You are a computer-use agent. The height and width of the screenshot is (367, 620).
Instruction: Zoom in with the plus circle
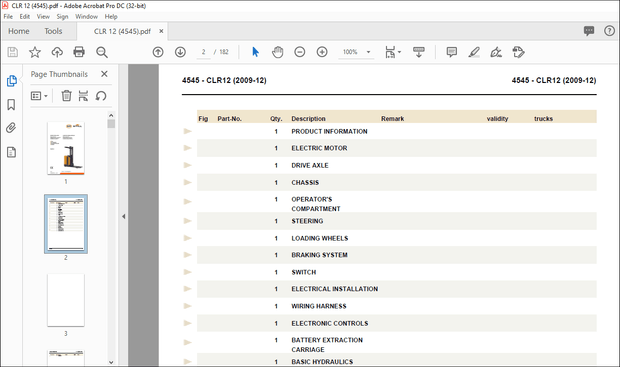(322, 52)
